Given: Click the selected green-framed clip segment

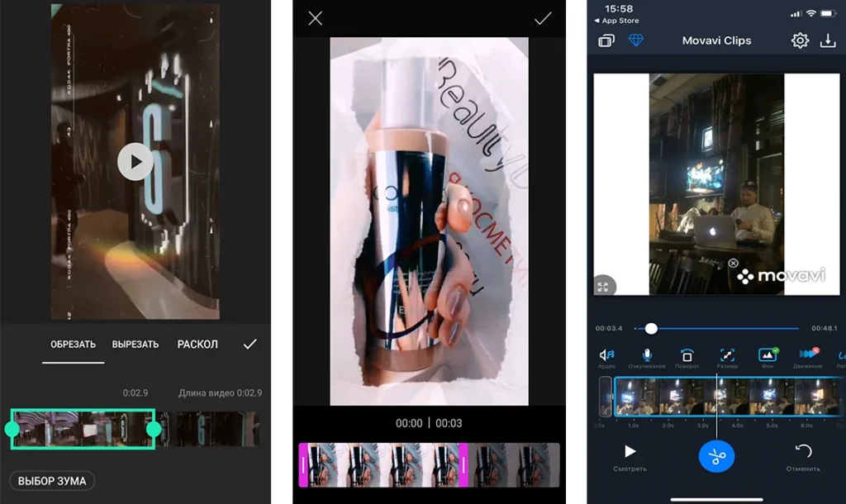Looking at the screenshot, I should 83,429.
